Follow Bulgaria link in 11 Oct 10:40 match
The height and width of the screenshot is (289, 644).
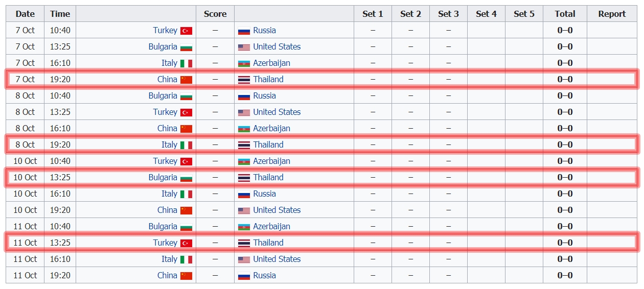pos(163,227)
